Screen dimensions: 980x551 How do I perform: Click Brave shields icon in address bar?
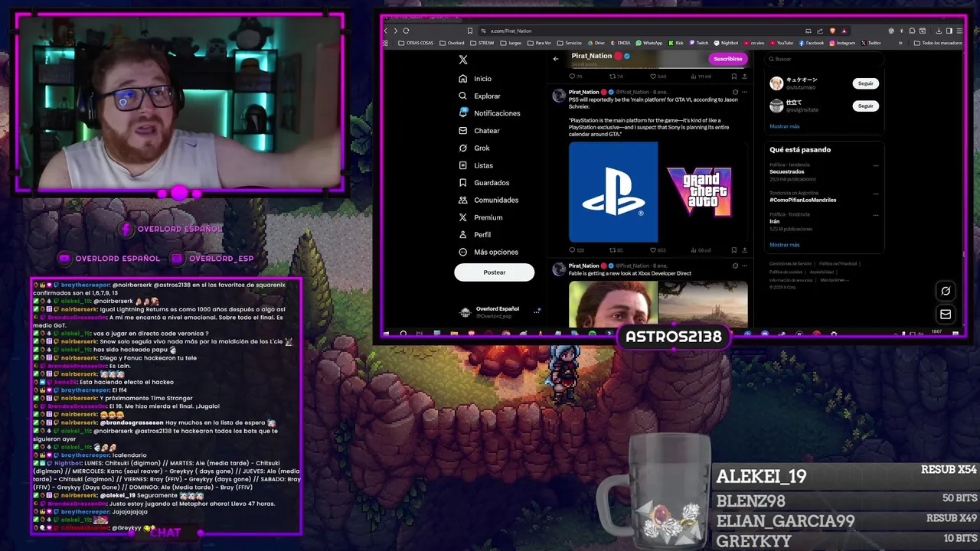[832, 31]
